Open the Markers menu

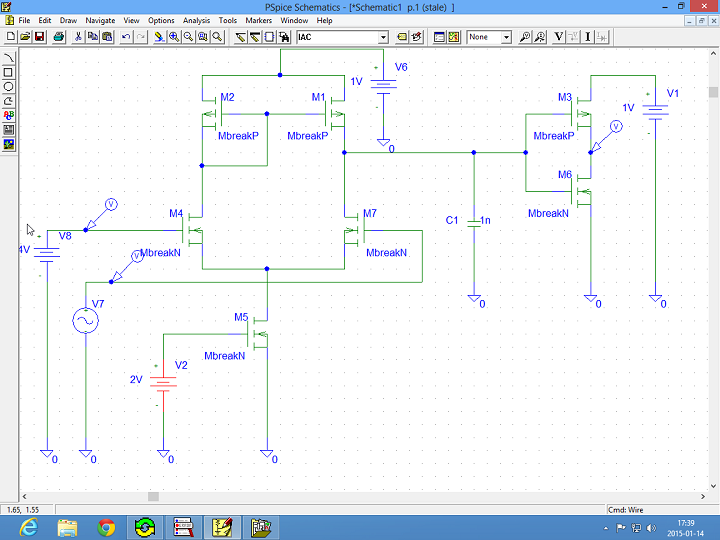tap(258, 20)
